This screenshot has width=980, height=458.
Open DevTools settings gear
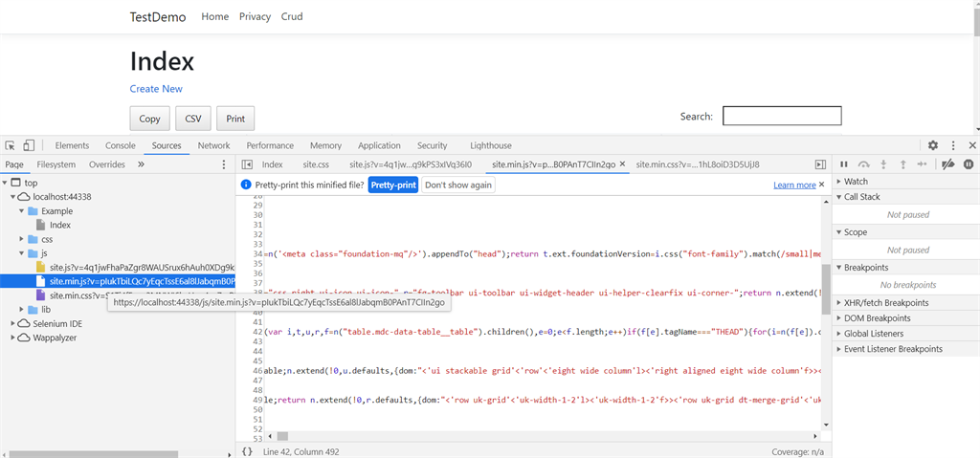tap(933, 145)
